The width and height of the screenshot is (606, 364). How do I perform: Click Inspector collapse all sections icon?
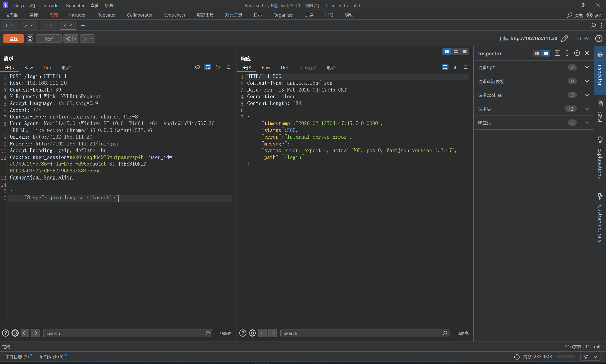(x=567, y=53)
